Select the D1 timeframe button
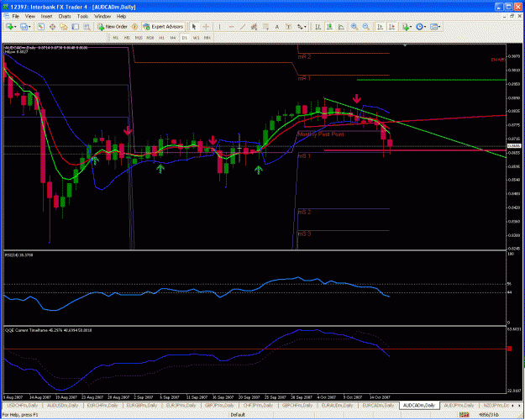Viewport: 525px width, 420px height. coord(185,38)
